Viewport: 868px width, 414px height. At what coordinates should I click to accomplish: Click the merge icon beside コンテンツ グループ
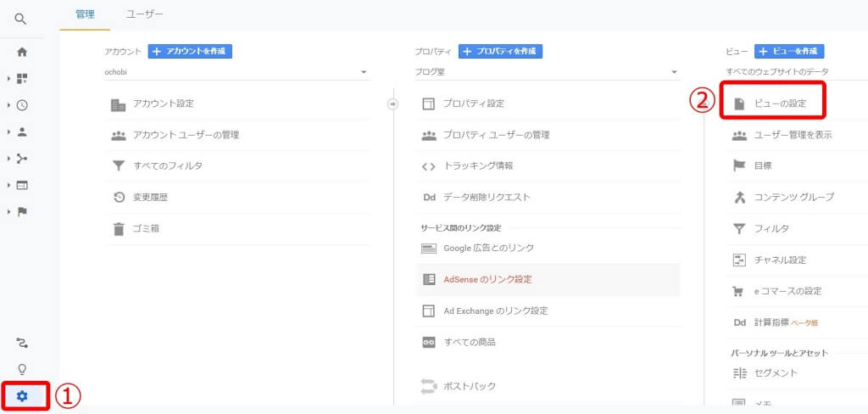[x=739, y=198]
